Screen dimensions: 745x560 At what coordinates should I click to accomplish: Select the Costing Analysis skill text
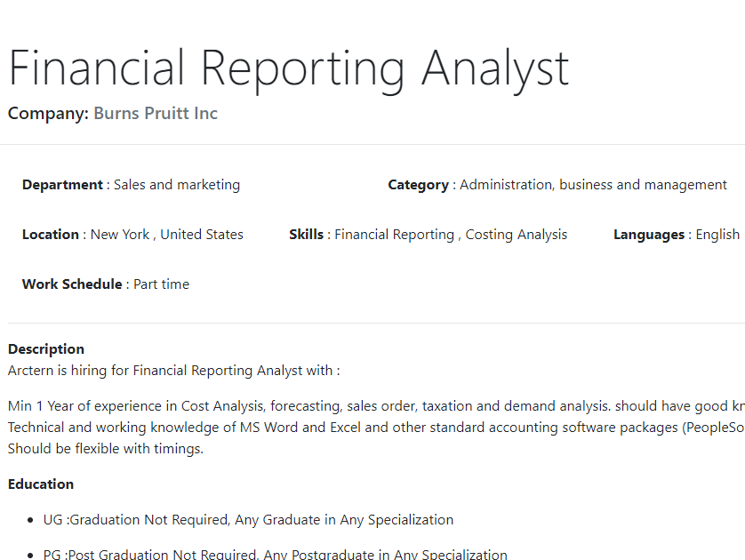pyautogui.click(x=516, y=235)
